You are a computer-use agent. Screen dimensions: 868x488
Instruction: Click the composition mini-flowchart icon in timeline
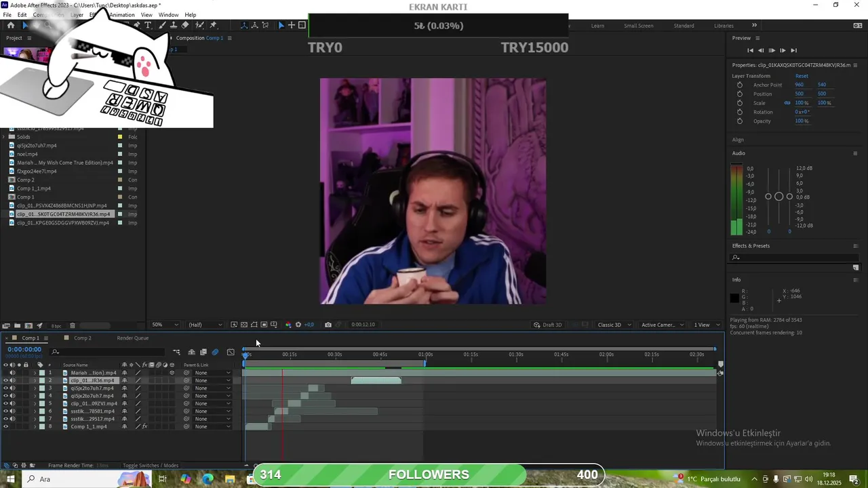[x=177, y=352]
